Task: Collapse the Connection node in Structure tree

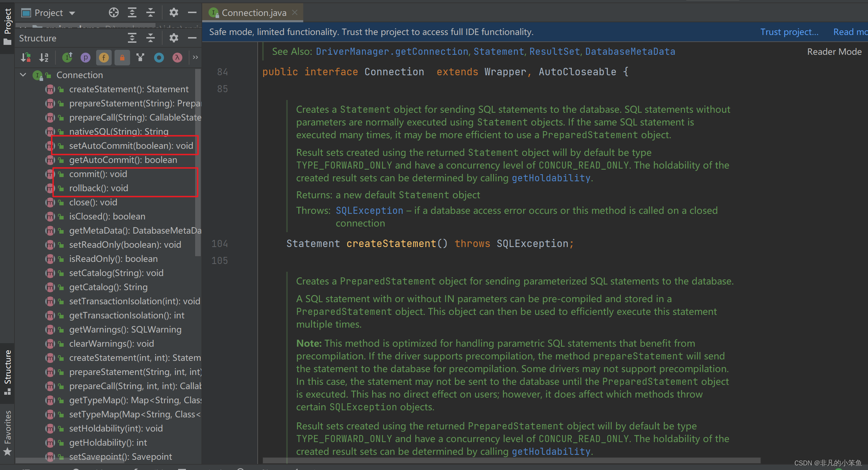Action: click(23, 75)
